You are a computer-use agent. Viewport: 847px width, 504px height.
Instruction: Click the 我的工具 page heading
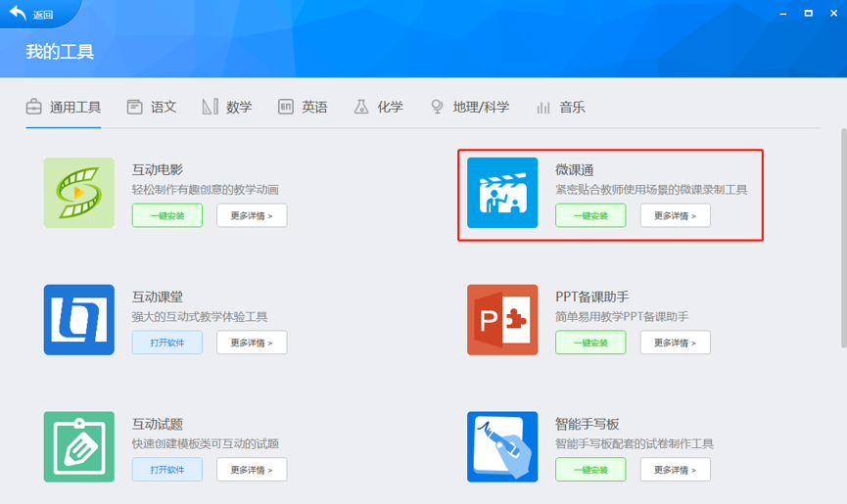[60, 52]
